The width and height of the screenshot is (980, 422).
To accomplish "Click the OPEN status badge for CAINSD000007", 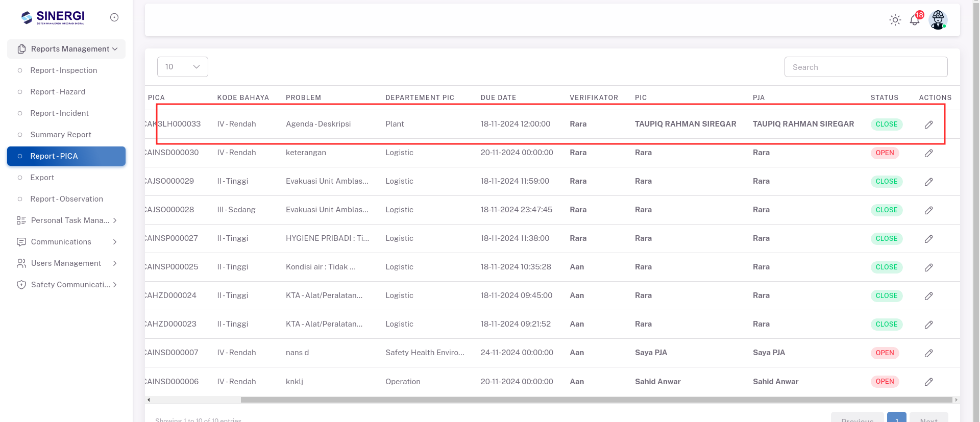I will click(x=885, y=353).
